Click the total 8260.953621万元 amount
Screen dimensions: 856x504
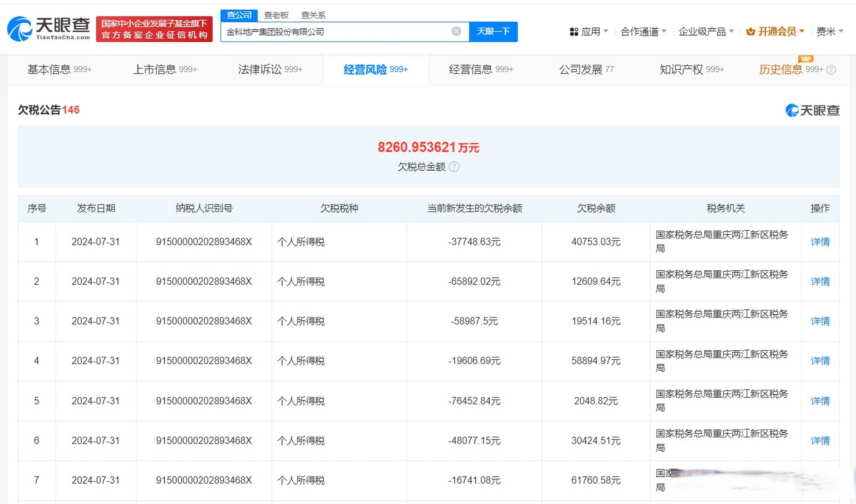pyautogui.click(x=428, y=147)
